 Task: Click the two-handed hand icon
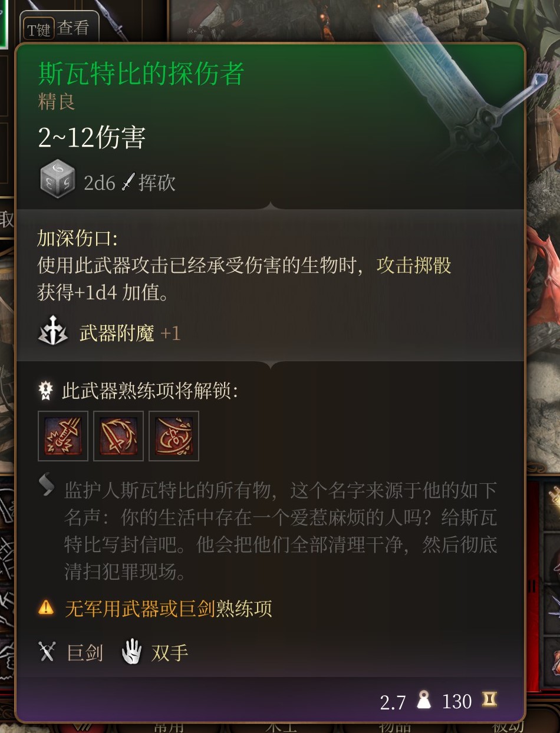coord(132,652)
